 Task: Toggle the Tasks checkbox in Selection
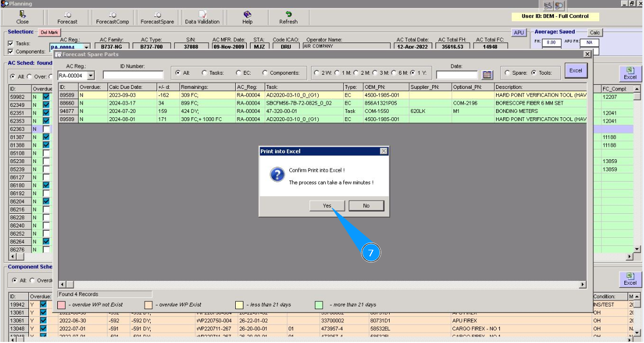coord(11,44)
